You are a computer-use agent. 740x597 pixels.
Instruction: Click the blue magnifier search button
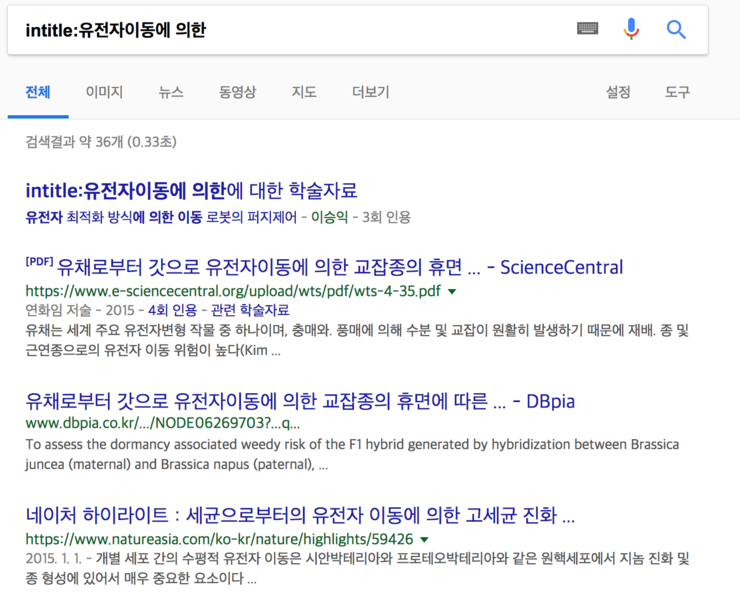(x=676, y=29)
